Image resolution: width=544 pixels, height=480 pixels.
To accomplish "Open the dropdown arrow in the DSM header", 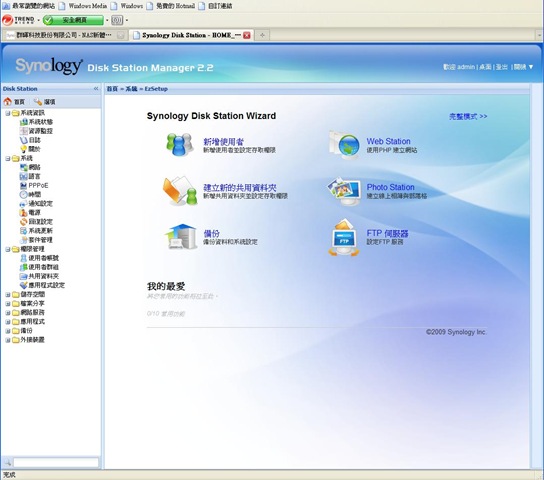I will [531, 67].
